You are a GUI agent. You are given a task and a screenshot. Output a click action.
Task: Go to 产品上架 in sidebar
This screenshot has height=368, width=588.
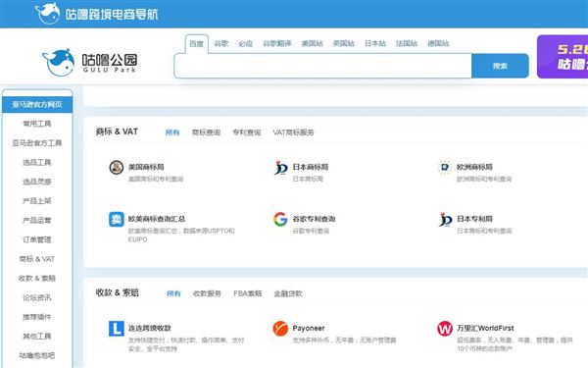coord(37,201)
